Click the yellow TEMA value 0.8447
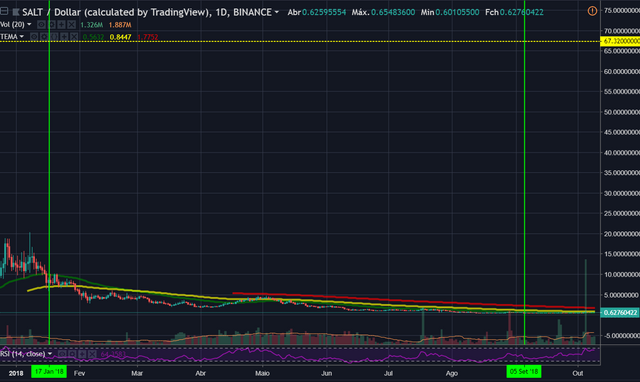This screenshot has height=382, width=640. pos(120,37)
